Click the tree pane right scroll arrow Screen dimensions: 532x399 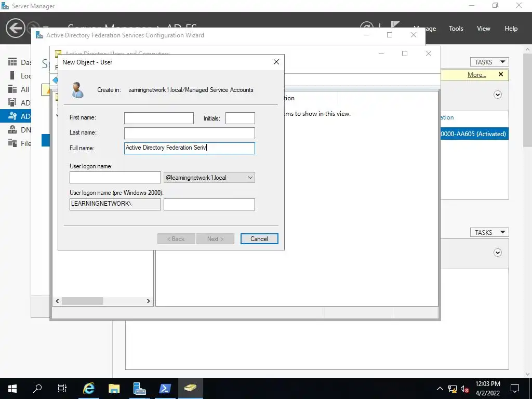(x=148, y=301)
